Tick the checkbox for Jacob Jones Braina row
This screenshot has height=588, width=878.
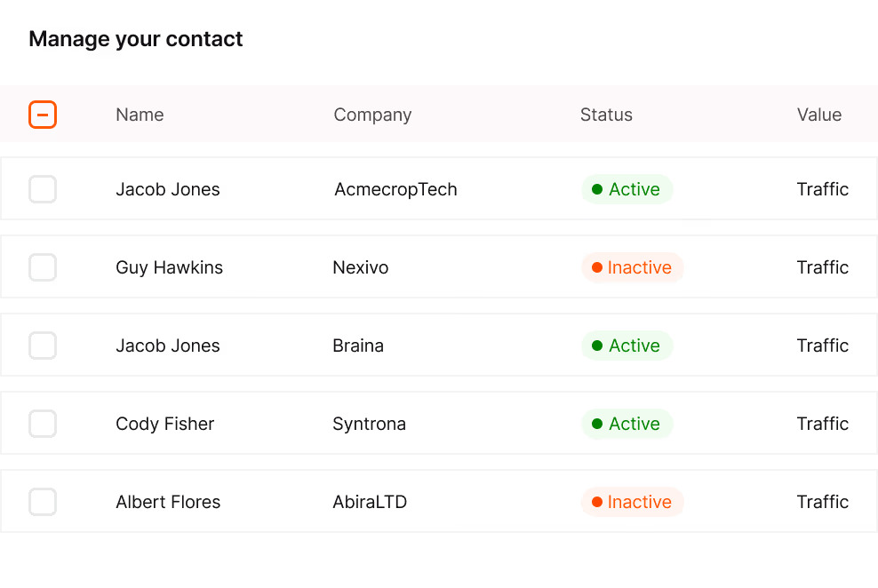click(x=43, y=346)
